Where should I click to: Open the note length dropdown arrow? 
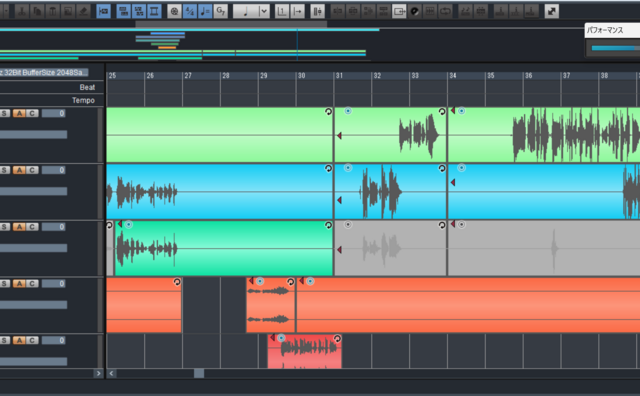tap(264, 11)
